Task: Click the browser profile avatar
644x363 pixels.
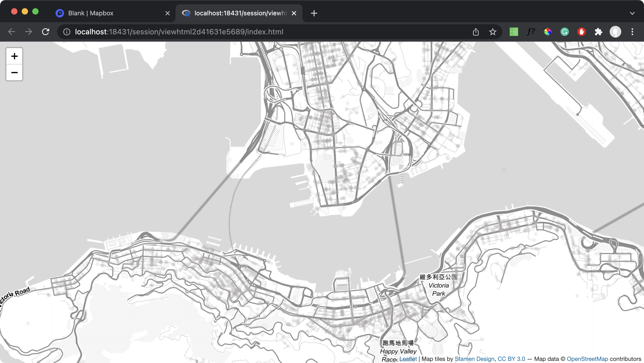Action: pos(615,32)
